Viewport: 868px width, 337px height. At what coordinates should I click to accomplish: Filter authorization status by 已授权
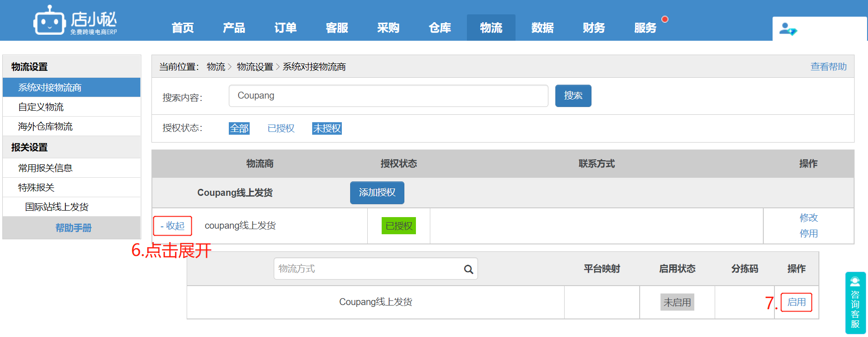coord(281,128)
